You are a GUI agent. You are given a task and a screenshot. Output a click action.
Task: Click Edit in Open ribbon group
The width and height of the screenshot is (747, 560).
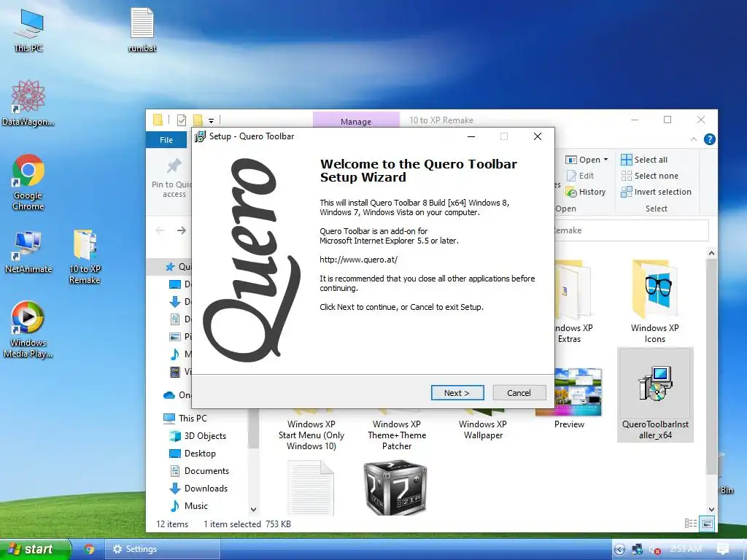[580, 176]
